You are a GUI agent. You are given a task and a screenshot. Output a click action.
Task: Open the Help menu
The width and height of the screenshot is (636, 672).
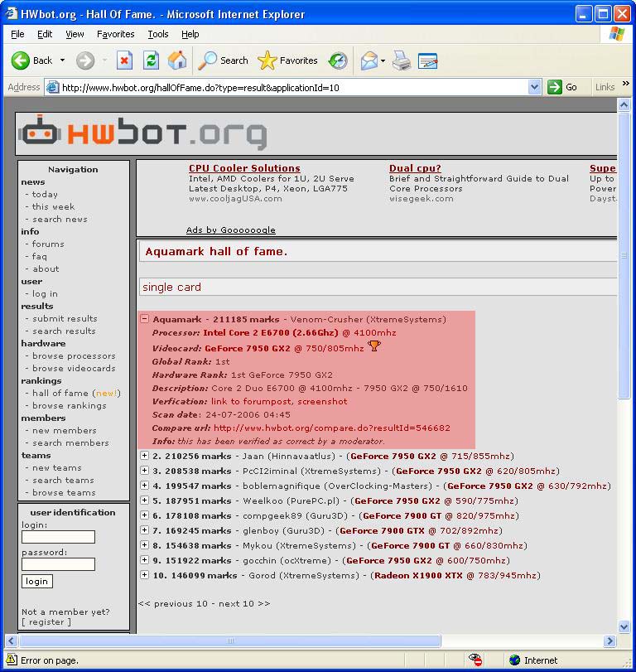point(190,34)
